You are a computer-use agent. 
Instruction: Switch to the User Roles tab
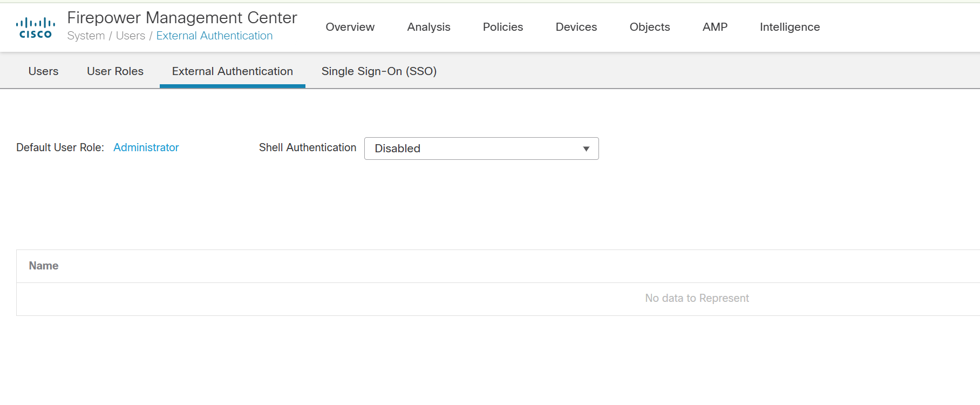click(x=115, y=71)
